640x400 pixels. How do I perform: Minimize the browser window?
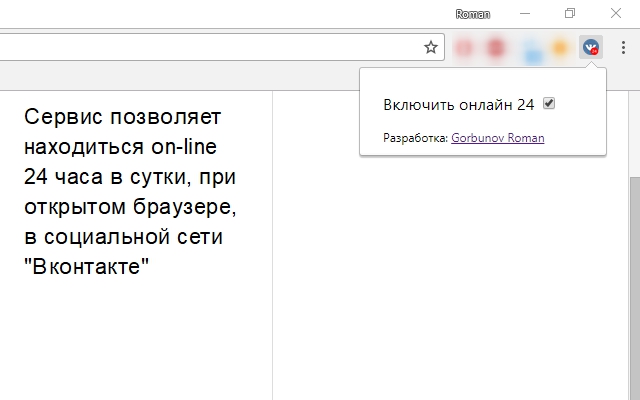pyautogui.click(x=525, y=13)
